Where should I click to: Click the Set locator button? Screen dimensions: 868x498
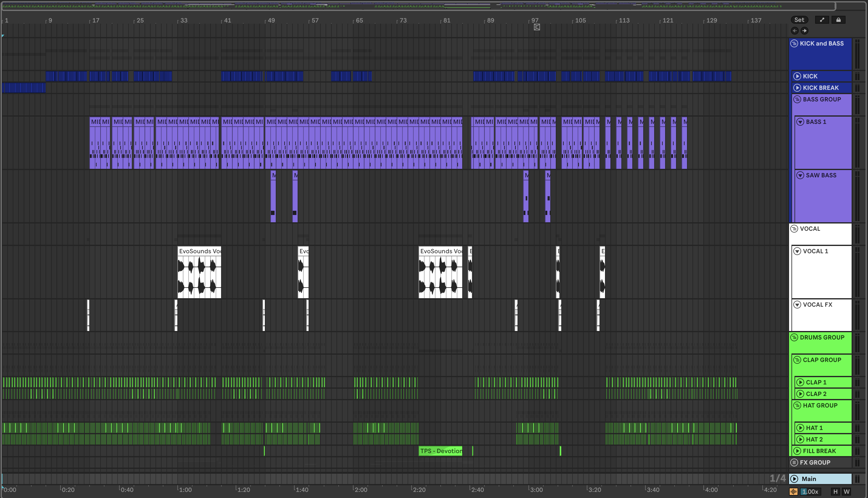[799, 20]
